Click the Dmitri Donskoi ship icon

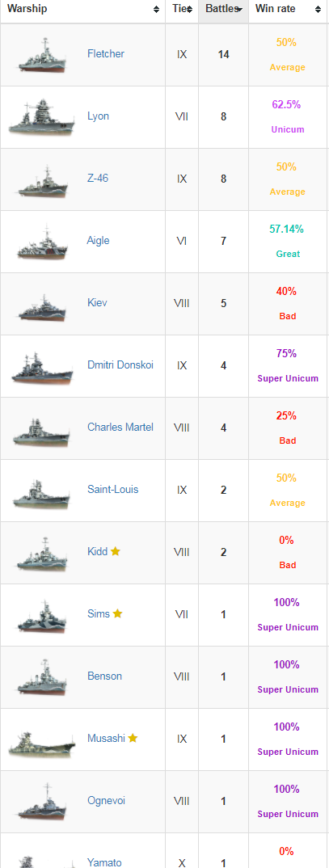[x=42, y=366]
